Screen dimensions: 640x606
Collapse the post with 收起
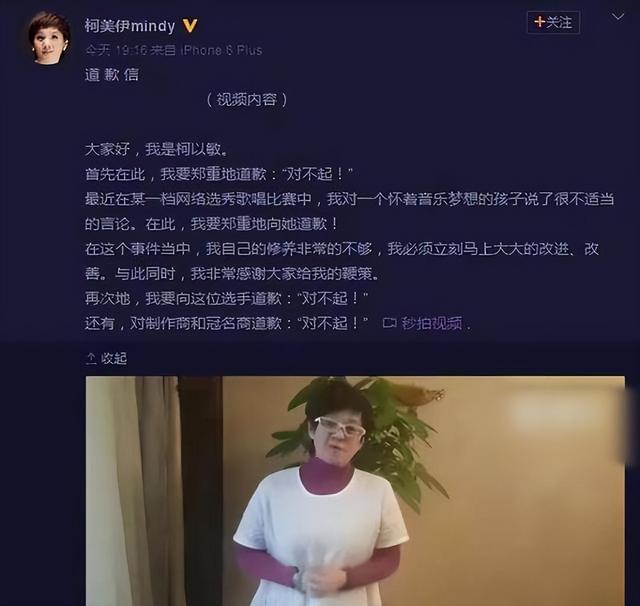tap(107, 359)
